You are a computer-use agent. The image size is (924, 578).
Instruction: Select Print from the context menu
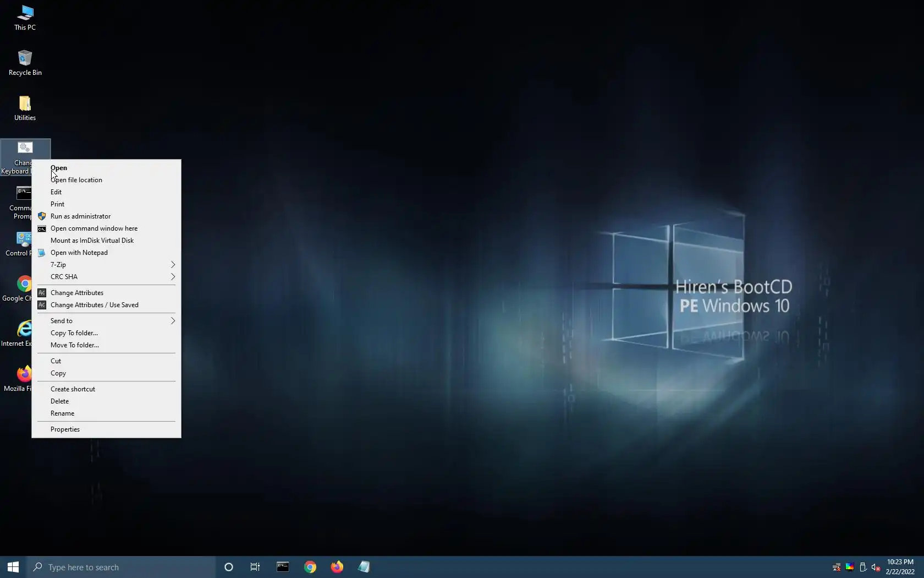click(106, 204)
